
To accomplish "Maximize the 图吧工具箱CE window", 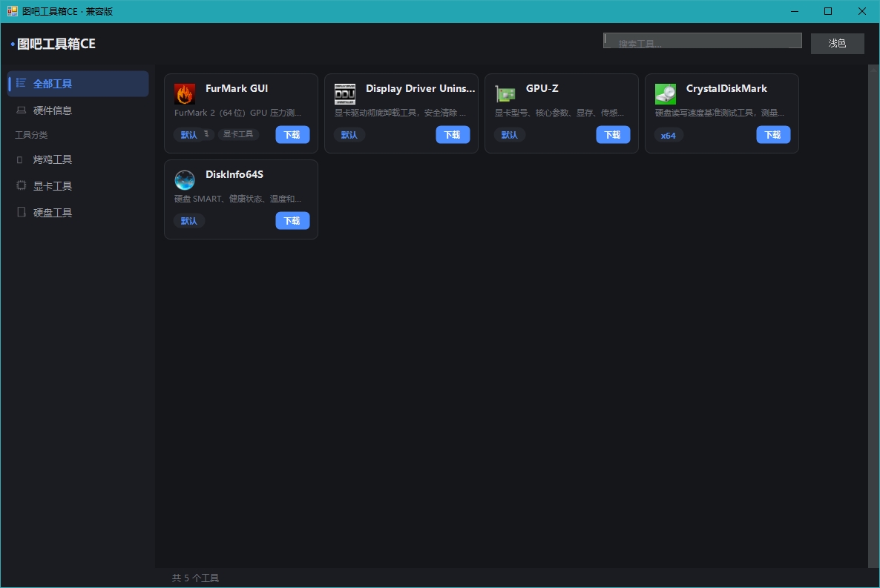I will point(828,11).
